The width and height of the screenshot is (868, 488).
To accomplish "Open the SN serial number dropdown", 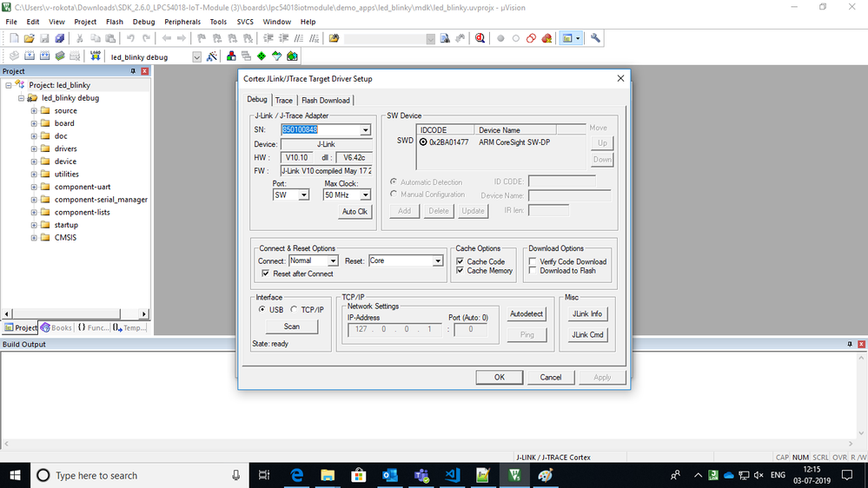I will point(365,130).
